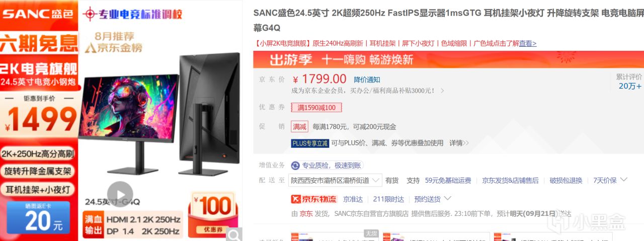Click the PLUS exclusive discount badge
Viewport: 644px width, 241px height.
(310, 143)
